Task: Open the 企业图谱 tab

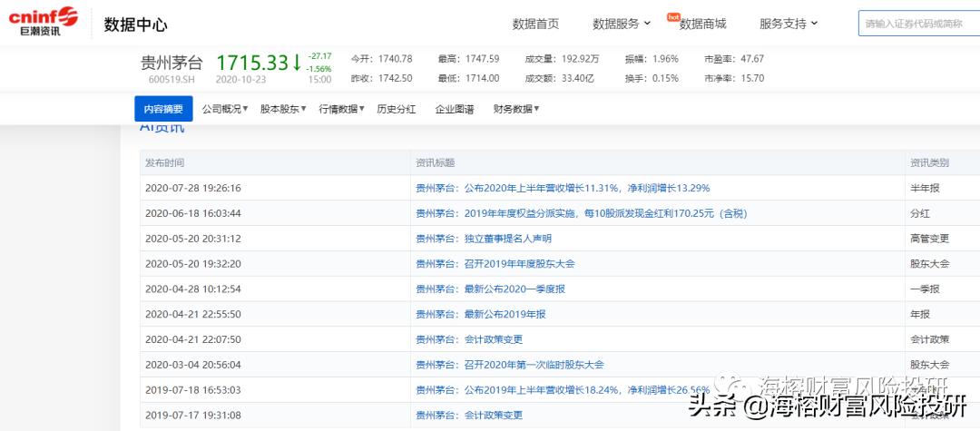Action: coord(455,109)
